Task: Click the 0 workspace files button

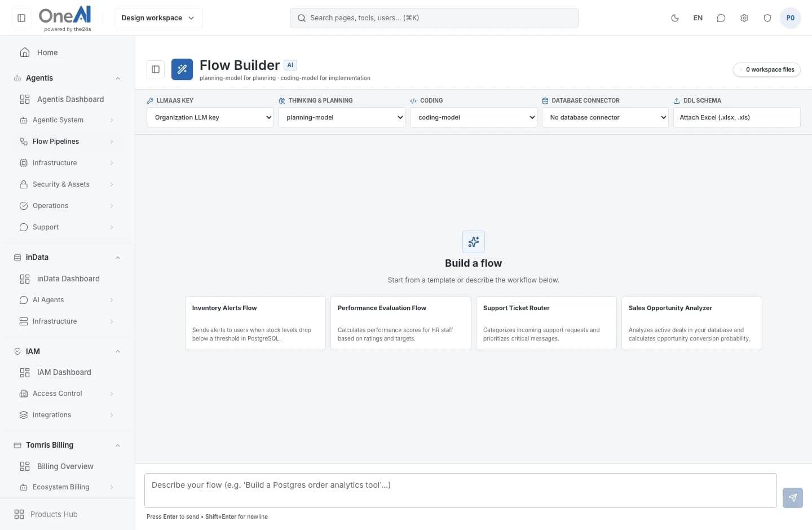Action: tap(767, 69)
